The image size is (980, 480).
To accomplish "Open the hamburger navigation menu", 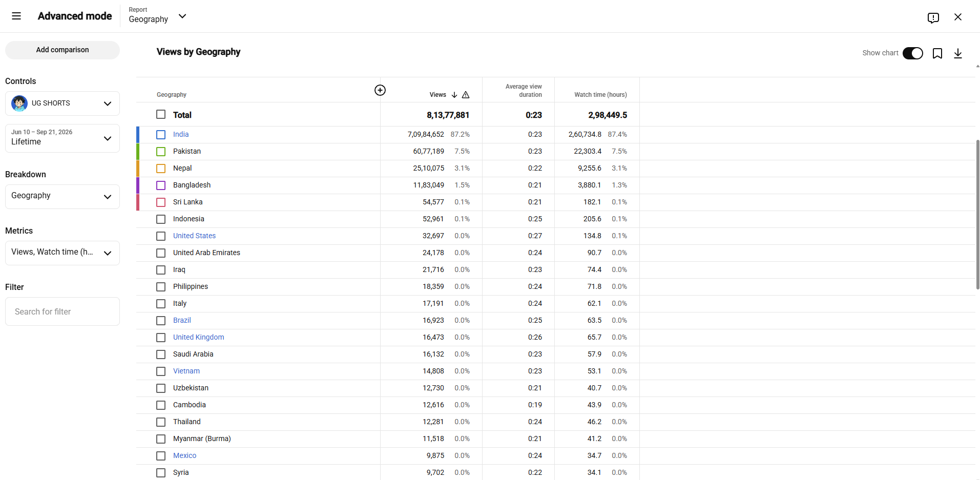I will [x=16, y=16].
